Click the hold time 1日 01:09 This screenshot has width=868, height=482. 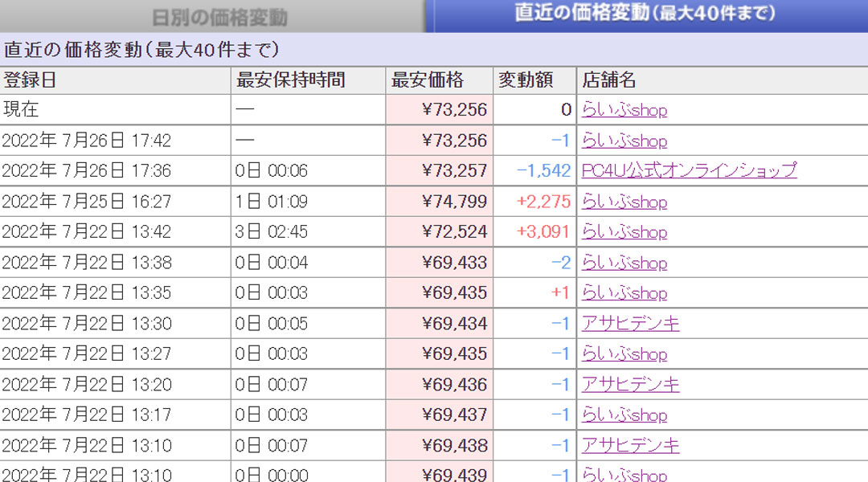click(271, 202)
